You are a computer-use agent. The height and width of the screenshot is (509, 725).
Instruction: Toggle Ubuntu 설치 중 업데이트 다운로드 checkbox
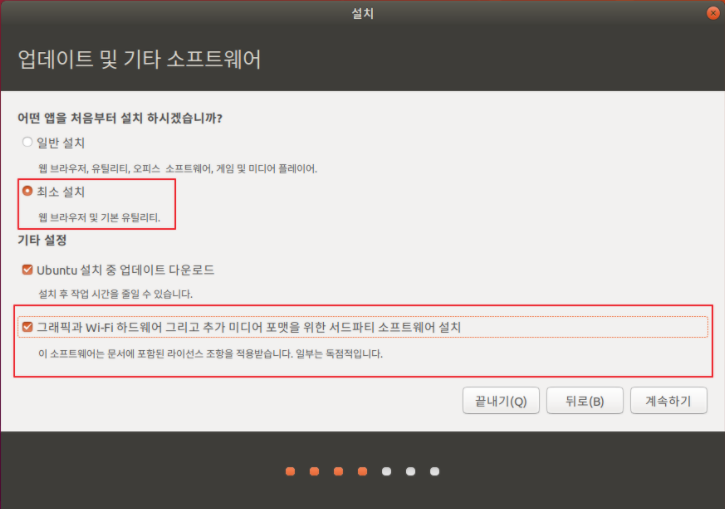click(x=27, y=270)
